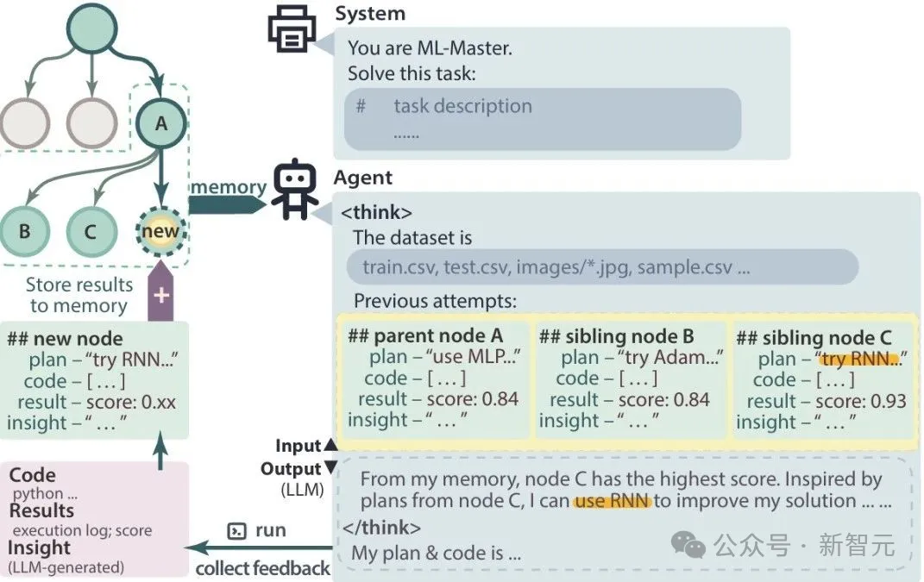Click the Output down-triangle marker

[330, 467]
